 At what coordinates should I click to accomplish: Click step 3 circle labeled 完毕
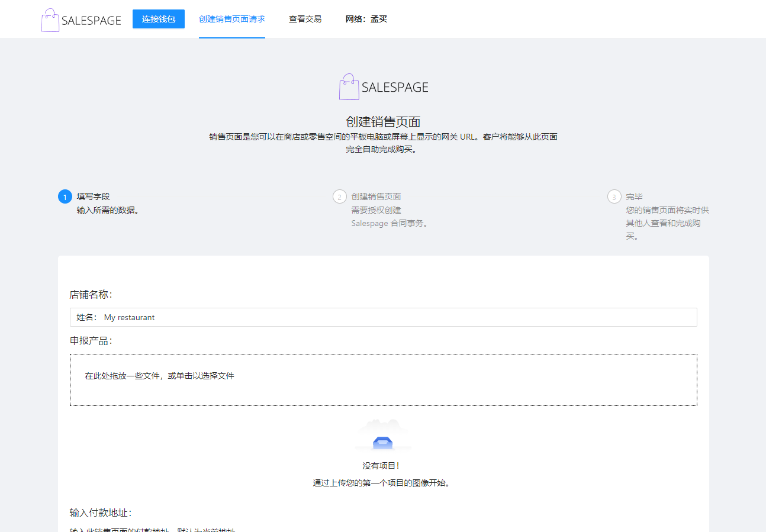pos(614,196)
